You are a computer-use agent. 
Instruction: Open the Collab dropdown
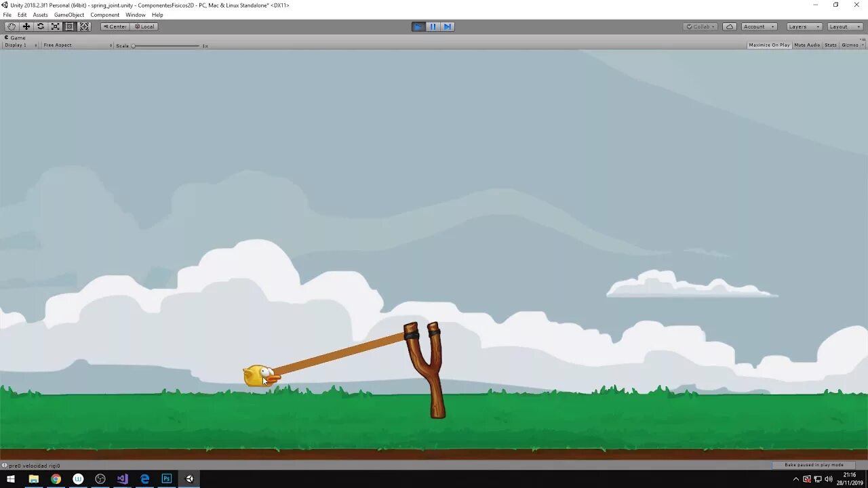[x=701, y=26]
